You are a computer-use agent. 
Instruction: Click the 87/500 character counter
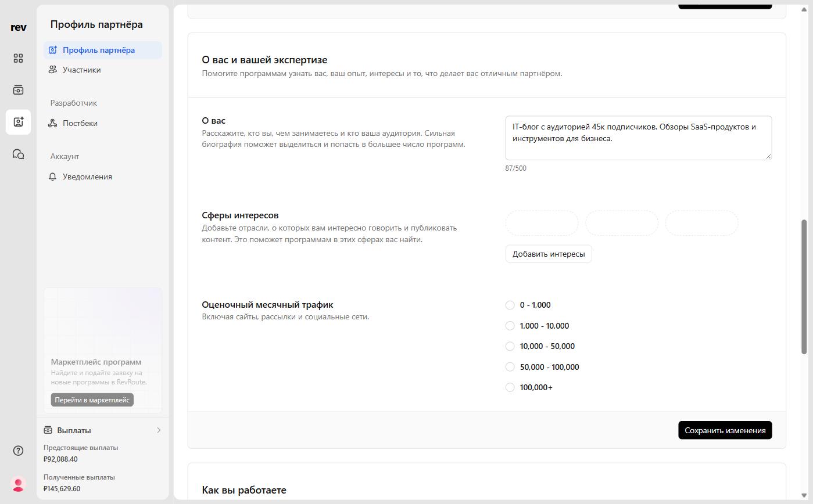516,168
